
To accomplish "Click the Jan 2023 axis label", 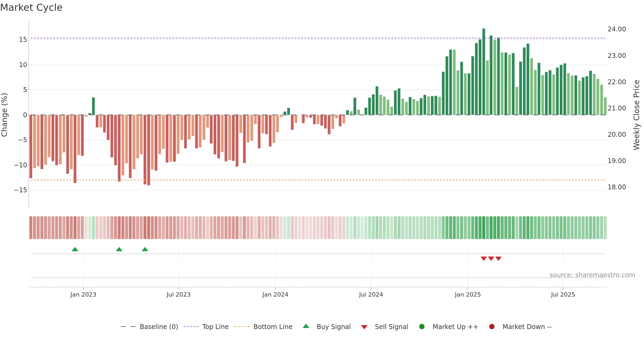I will coord(83,295).
